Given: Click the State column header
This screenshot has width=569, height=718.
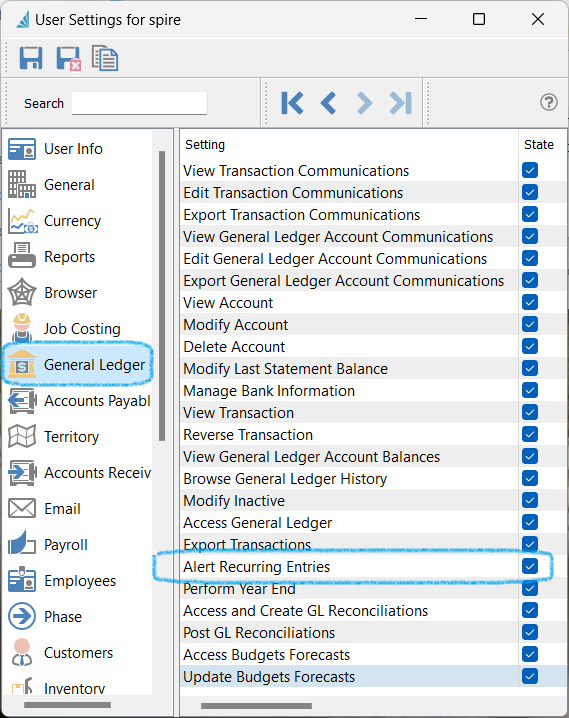Looking at the screenshot, I should click(x=539, y=145).
